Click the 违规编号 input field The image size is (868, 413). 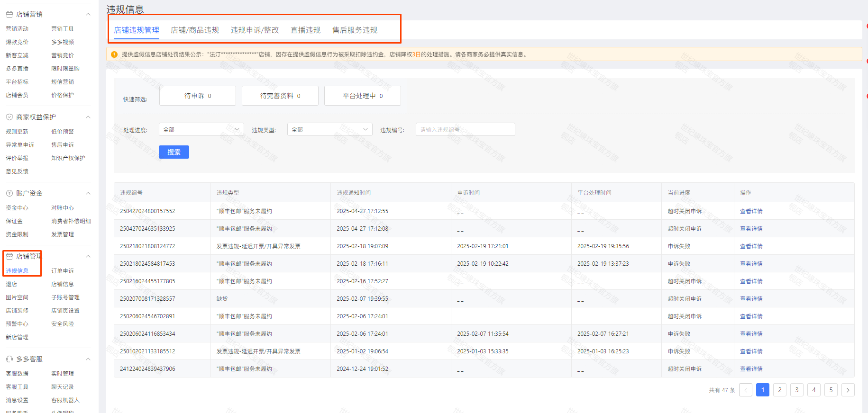[x=465, y=129]
